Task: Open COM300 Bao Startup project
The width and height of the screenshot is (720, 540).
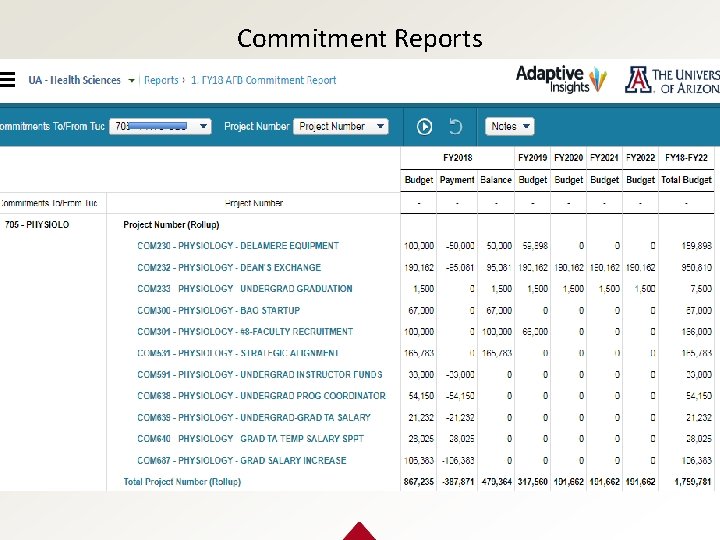Action: coord(219,310)
